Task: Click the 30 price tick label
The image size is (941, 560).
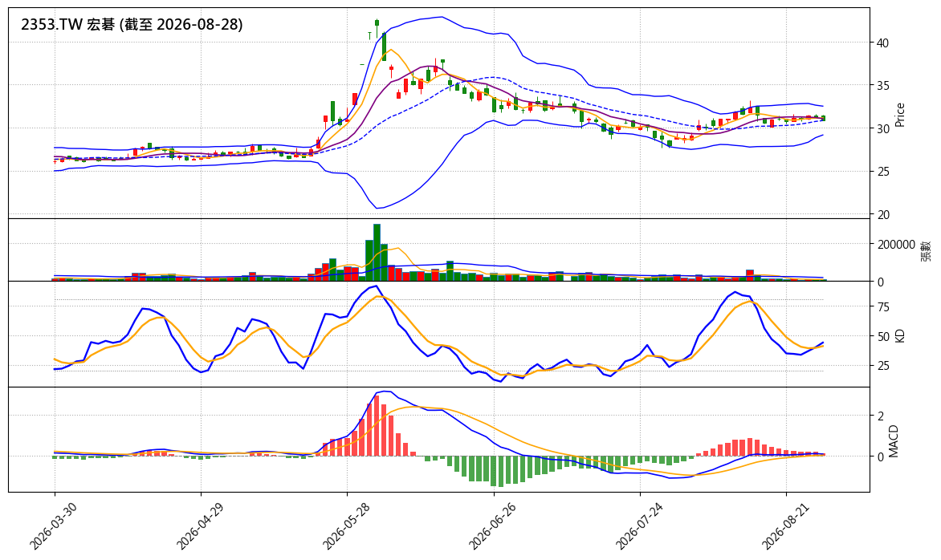Action: click(882, 129)
